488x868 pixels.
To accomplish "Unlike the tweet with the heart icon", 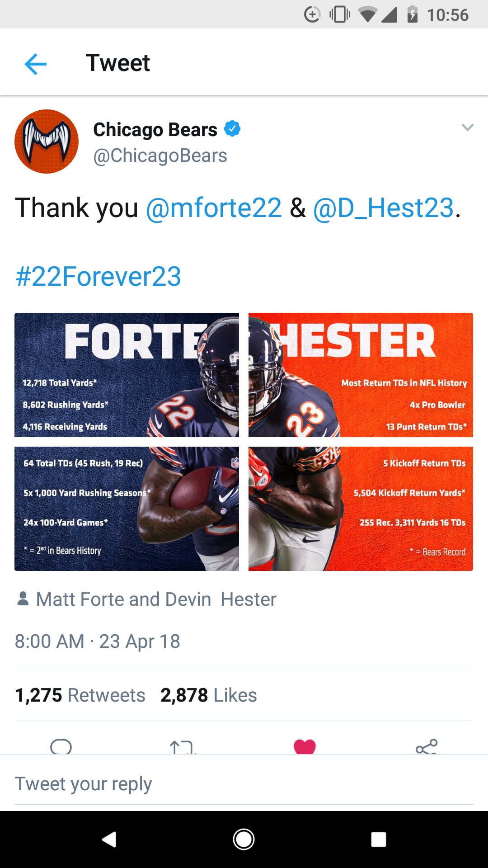I will 305,746.
